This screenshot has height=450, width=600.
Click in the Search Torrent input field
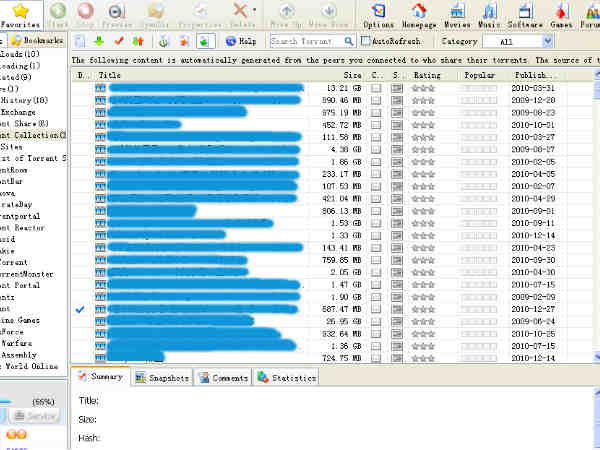tap(310, 42)
